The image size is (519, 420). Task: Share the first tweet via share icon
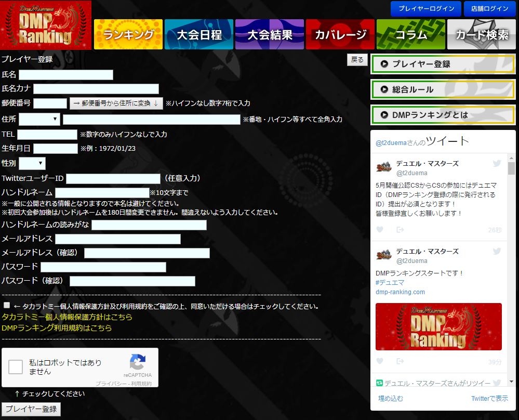[400, 230]
